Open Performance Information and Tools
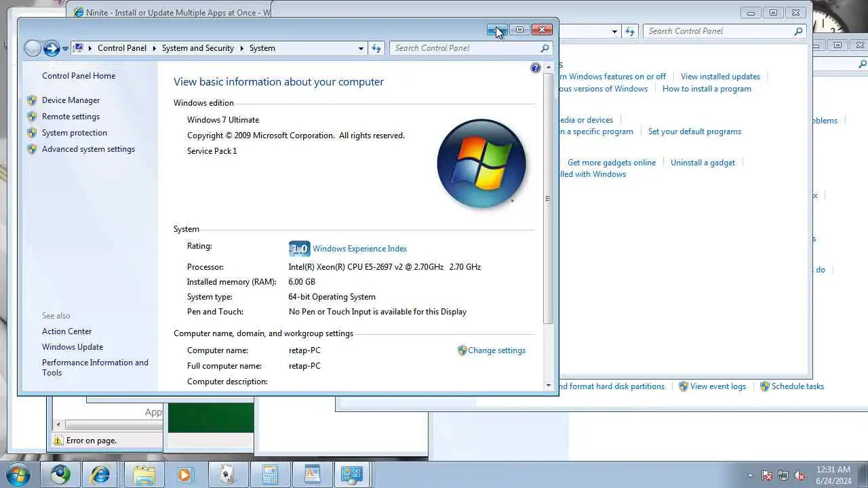This screenshot has height=488, width=868. [95, 367]
